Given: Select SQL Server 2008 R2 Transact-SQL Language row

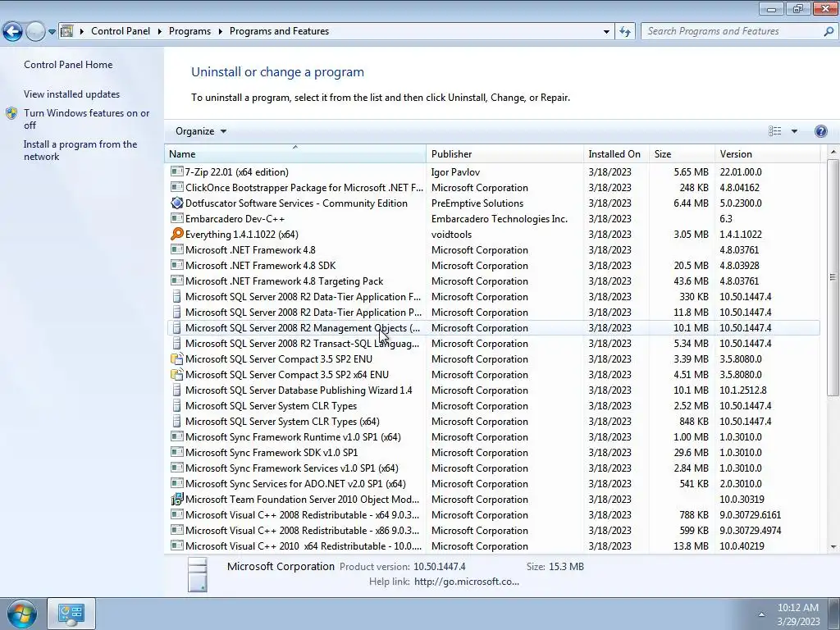Looking at the screenshot, I should pos(493,344).
